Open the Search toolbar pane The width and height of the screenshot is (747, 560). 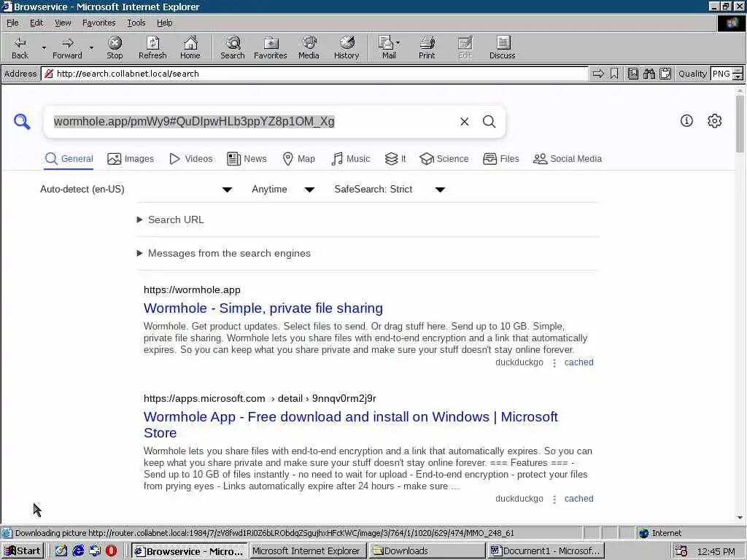tap(233, 47)
